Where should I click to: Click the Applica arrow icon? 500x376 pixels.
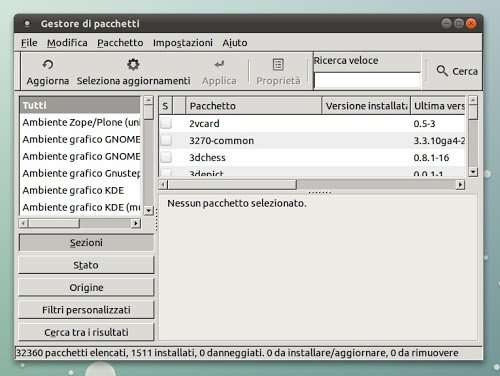pyautogui.click(x=219, y=64)
